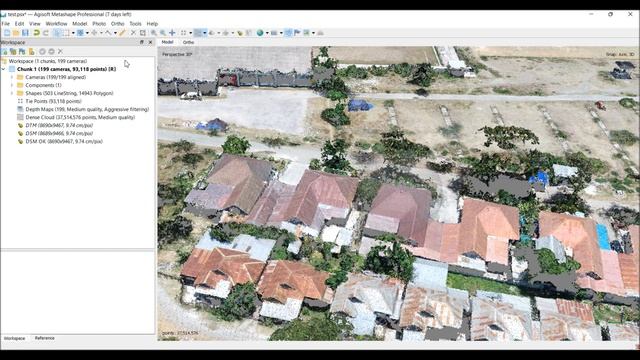Click the Delete Selection X icon
The height and width of the screenshot is (360, 640).
click(133, 33)
